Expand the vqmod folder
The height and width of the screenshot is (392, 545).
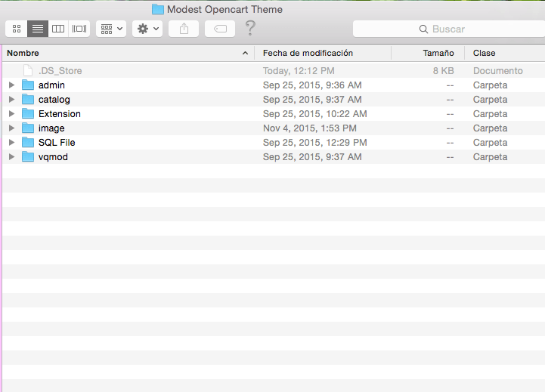tap(11, 156)
